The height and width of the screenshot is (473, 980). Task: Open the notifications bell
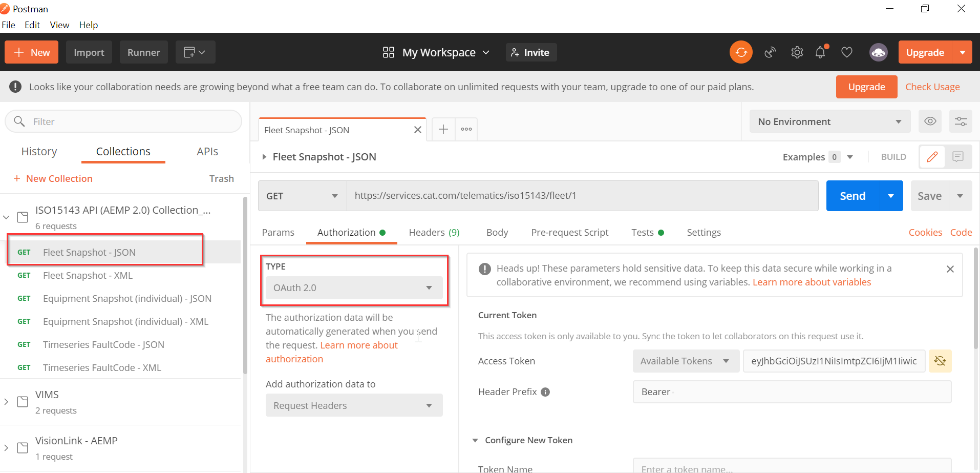tap(821, 52)
